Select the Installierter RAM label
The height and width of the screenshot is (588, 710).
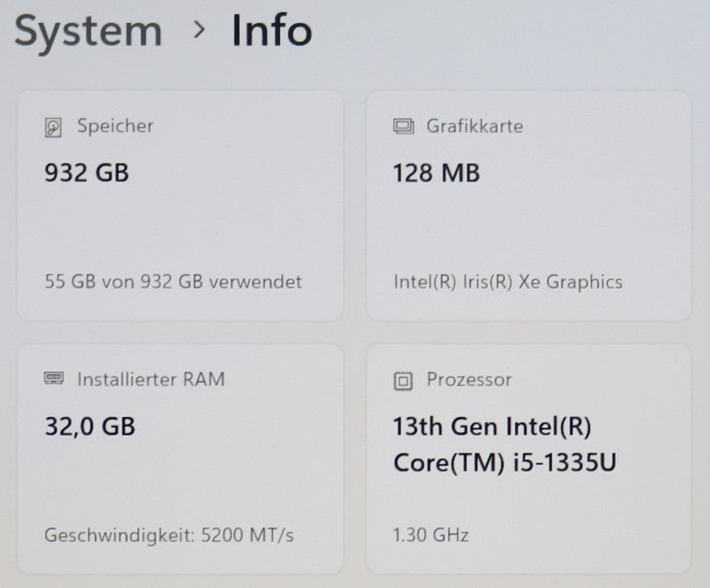click(x=150, y=379)
